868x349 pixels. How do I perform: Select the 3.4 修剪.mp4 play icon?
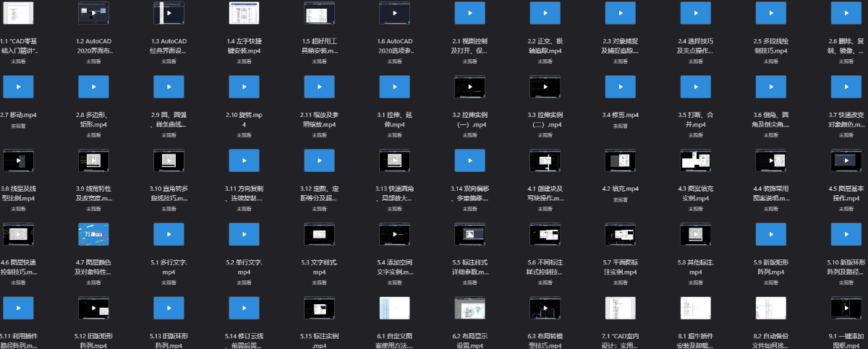pyautogui.click(x=620, y=87)
